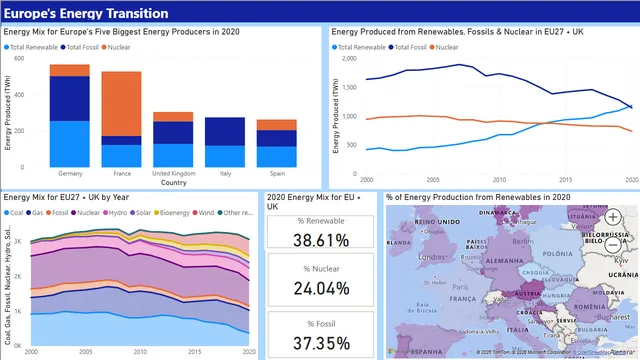Image resolution: width=640 pixels, height=360 pixels.
Task: Select Nuclear legend in line chart
Action: [x=444, y=47]
